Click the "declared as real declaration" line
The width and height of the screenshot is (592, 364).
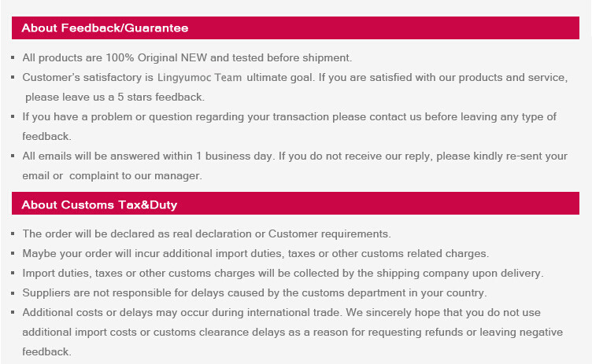(206, 234)
